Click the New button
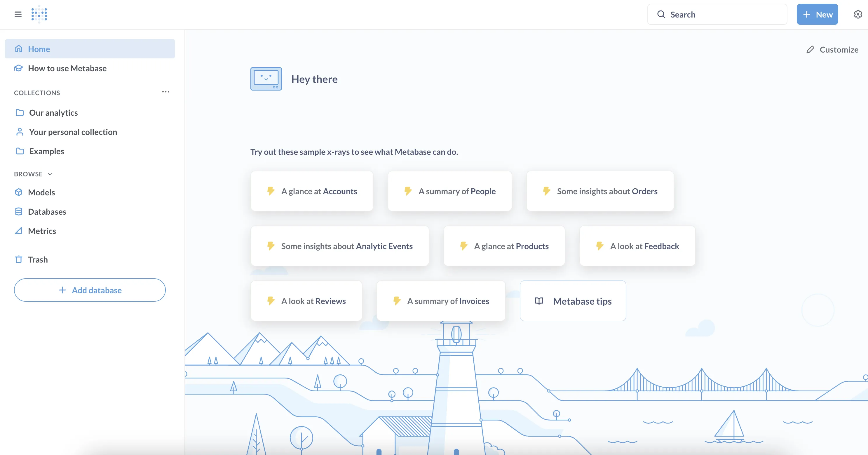Image resolution: width=868 pixels, height=455 pixels. click(817, 14)
